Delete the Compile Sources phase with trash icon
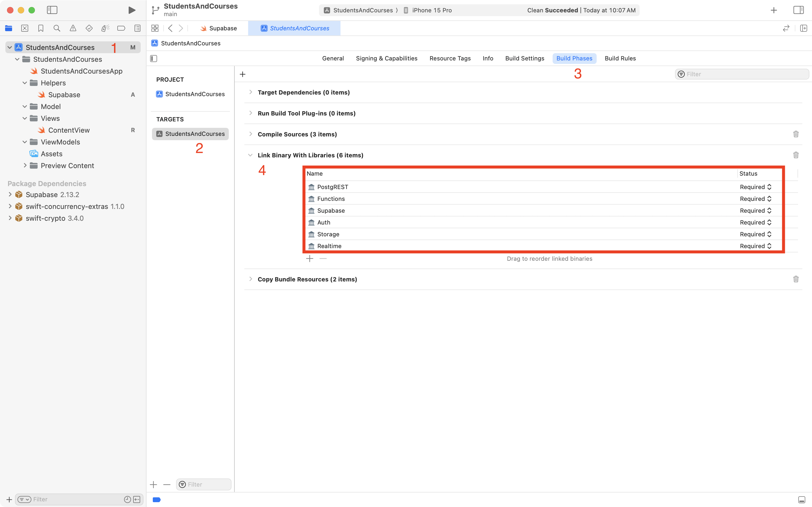Image resolution: width=812 pixels, height=507 pixels. click(x=796, y=134)
